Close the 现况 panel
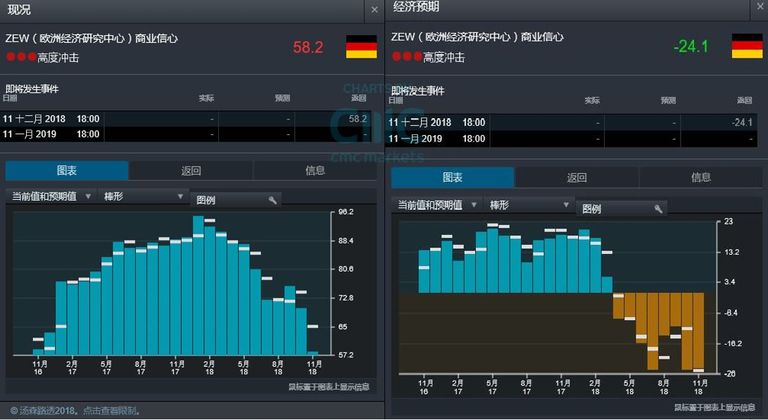Viewport: 768px width, 420px height. [374, 10]
